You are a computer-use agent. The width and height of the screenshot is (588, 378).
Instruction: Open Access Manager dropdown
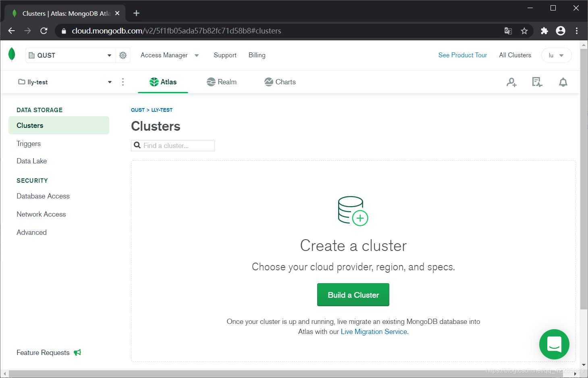click(x=170, y=55)
